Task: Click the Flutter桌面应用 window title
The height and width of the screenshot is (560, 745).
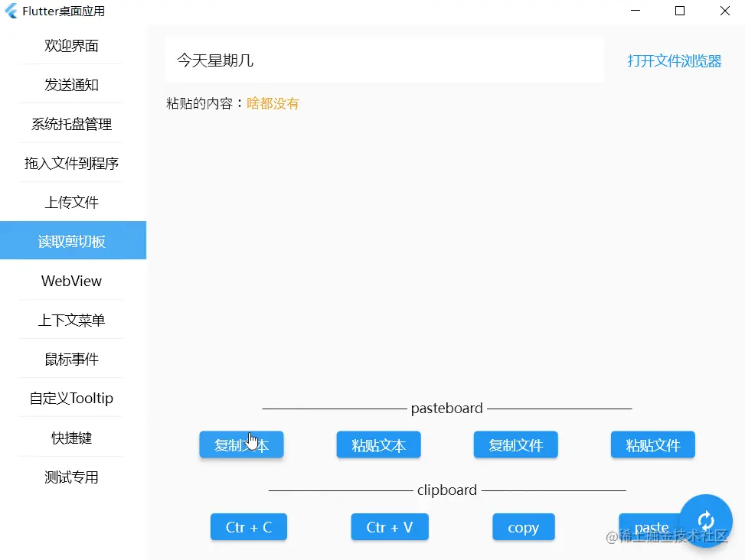Action: pos(64,11)
